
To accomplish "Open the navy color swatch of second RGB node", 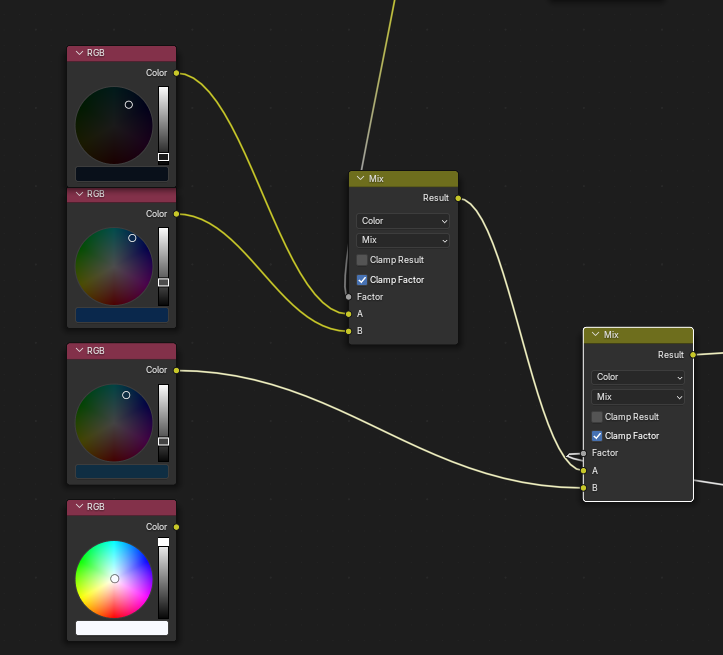I will 122,315.
